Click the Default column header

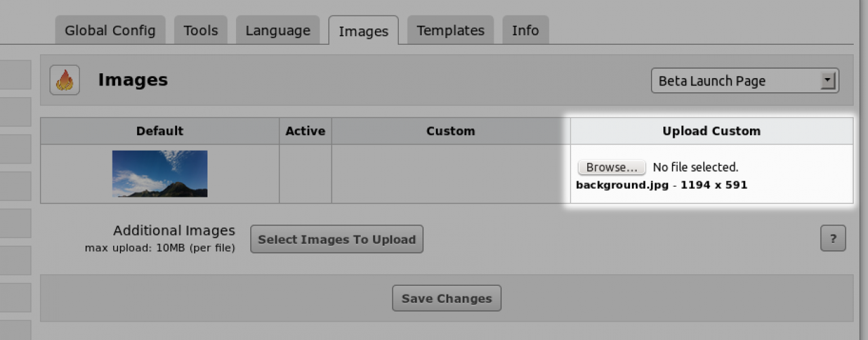159,131
